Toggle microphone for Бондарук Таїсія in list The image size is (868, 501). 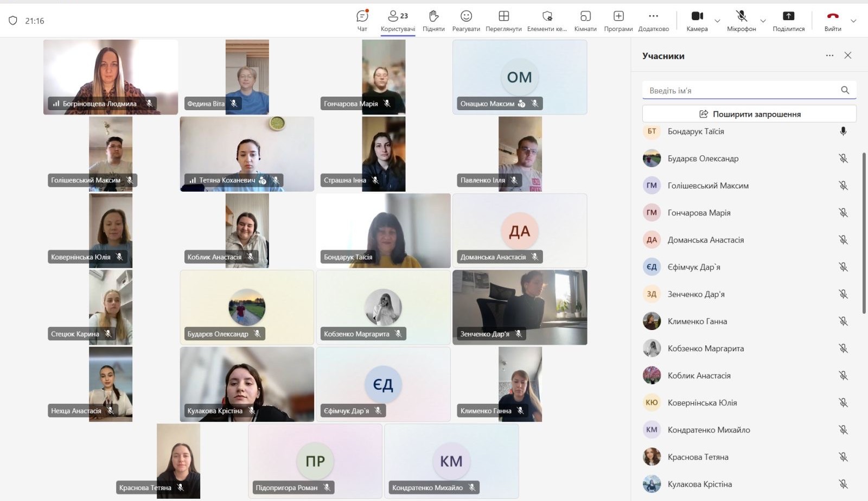[x=843, y=131]
